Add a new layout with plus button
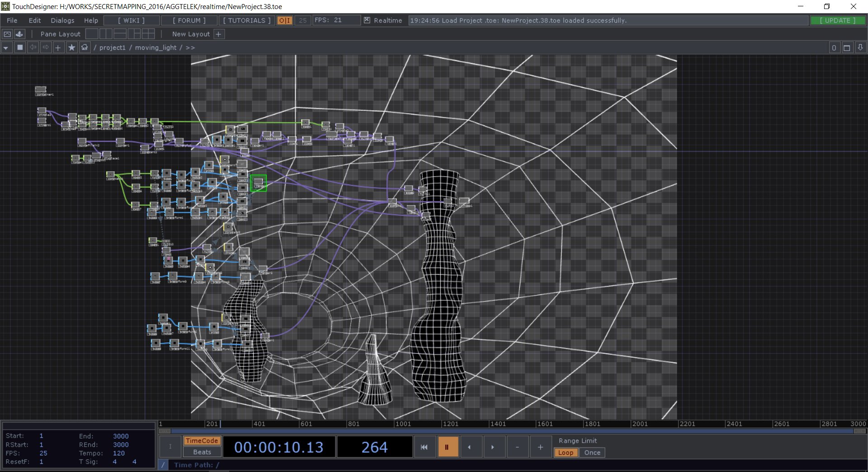The width and height of the screenshot is (868, 472). [218, 34]
